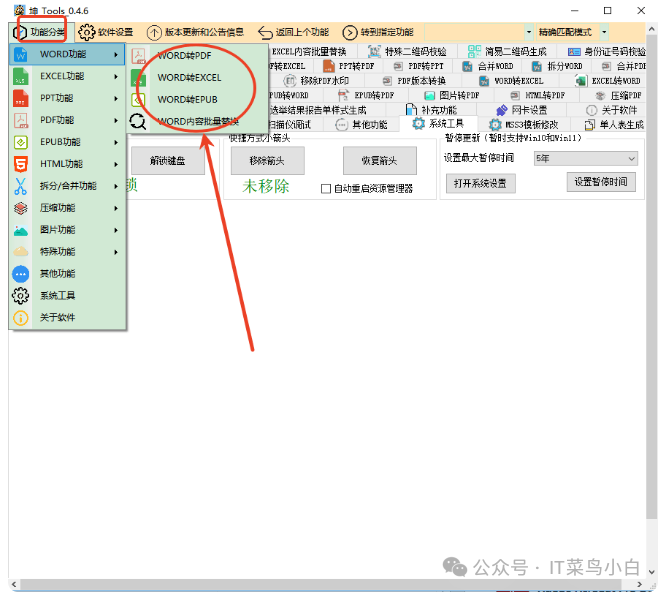
Task: Click the 其他功能 blue dots icon
Action: [x=20, y=274]
